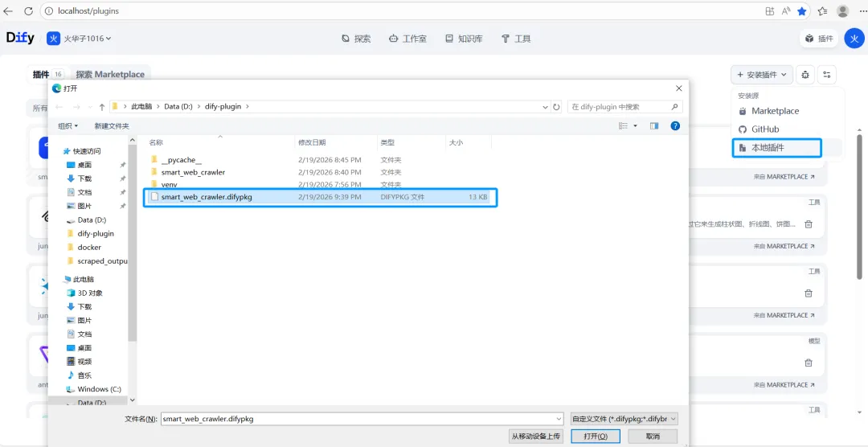
Task: Change the file view layout icon
Action: [x=624, y=126]
